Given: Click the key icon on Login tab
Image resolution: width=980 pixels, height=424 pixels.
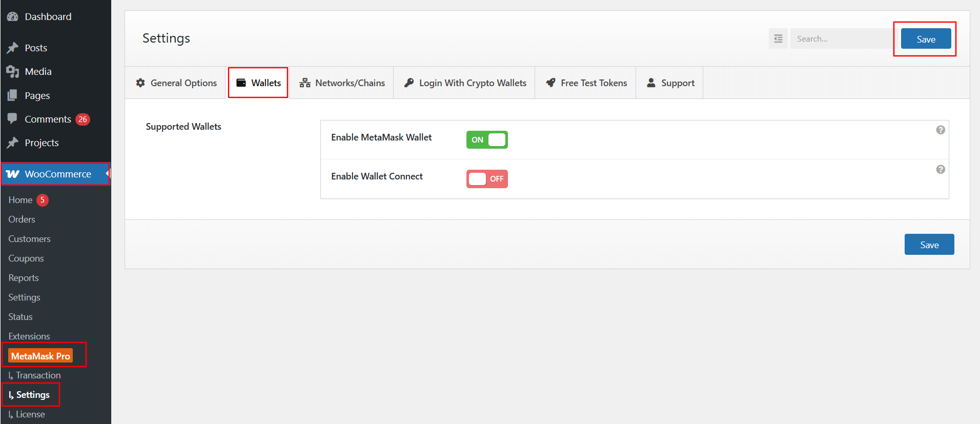Looking at the screenshot, I should [409, 83].
